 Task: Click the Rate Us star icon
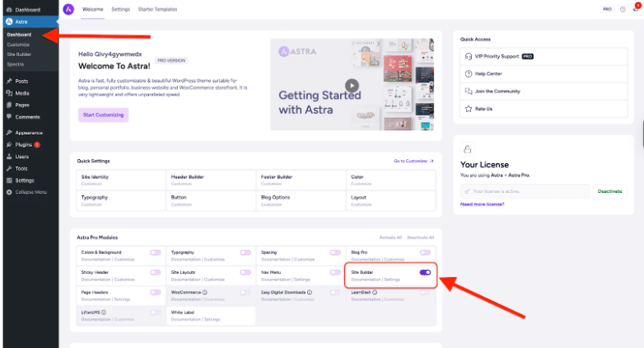point(469,109)
